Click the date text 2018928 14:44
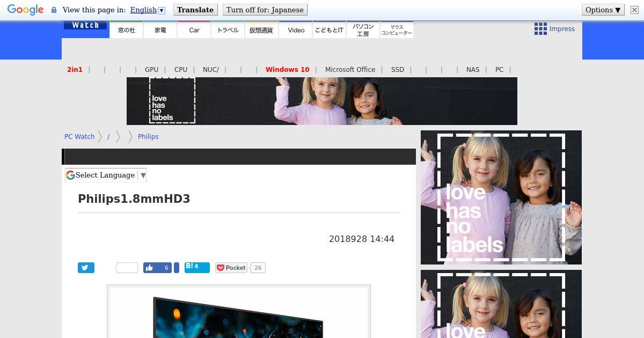This screenshot has height=338, width=644. [x=362, y=239]
